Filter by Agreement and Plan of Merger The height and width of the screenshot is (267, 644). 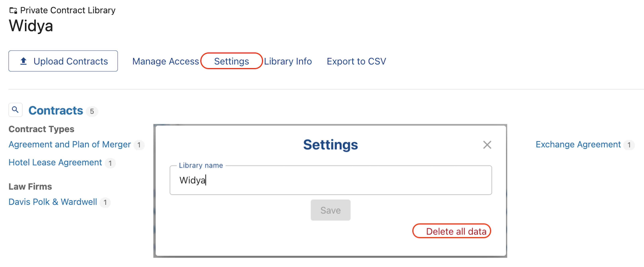click(x=70, y=144)
